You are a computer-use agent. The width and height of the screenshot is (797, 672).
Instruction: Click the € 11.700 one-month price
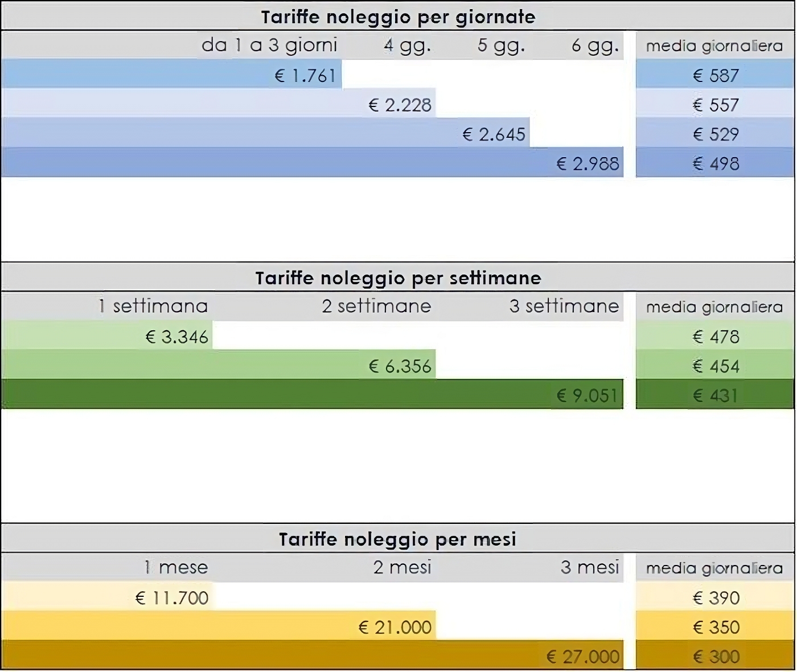click(x=172, y=598)
